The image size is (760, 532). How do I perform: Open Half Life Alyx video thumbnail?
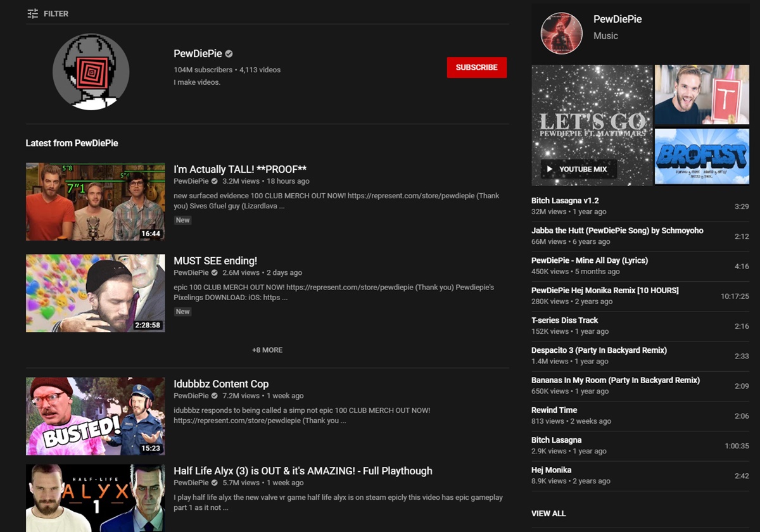(x=96, y=498)
